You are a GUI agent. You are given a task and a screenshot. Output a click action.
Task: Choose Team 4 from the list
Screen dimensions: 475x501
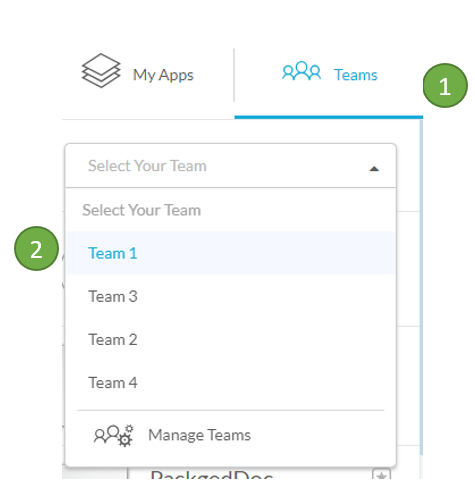coord(231,383)
